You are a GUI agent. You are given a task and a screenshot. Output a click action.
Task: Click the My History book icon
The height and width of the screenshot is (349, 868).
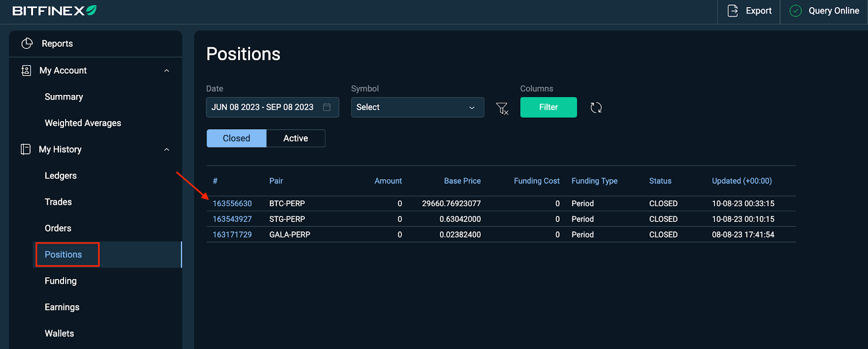point(25,149)
